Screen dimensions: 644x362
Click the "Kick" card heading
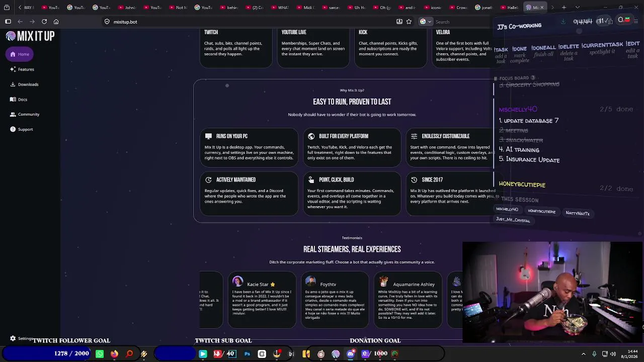coord(363,32)
